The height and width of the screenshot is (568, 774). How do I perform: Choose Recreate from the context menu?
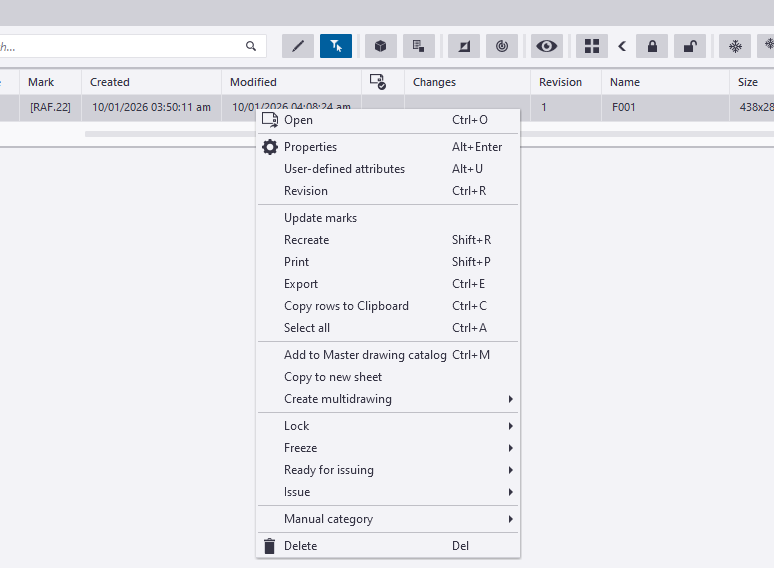388,240
